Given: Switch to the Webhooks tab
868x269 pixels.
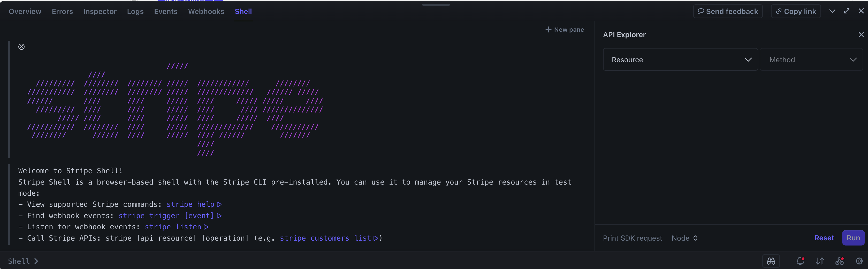Looking at the screenshot, I should tap(206, 11).
